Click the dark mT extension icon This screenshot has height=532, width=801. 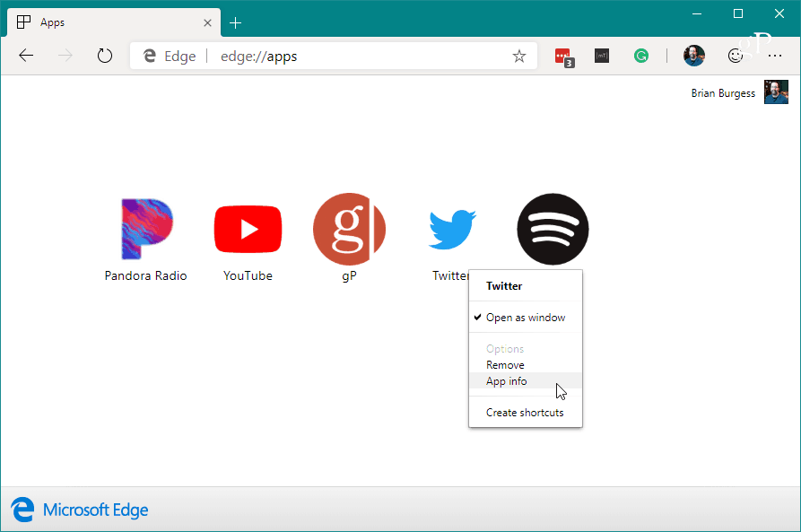click(x=602, y=56)
